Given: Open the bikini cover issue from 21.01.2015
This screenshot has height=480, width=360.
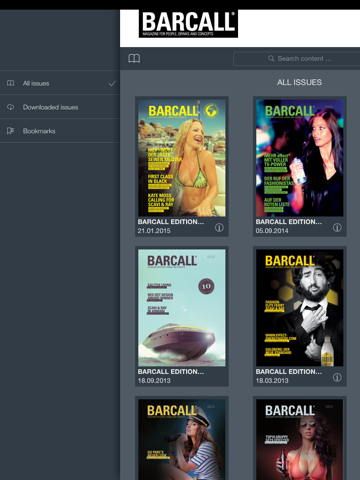Looking at the screenshot, I should click(182, 158).
